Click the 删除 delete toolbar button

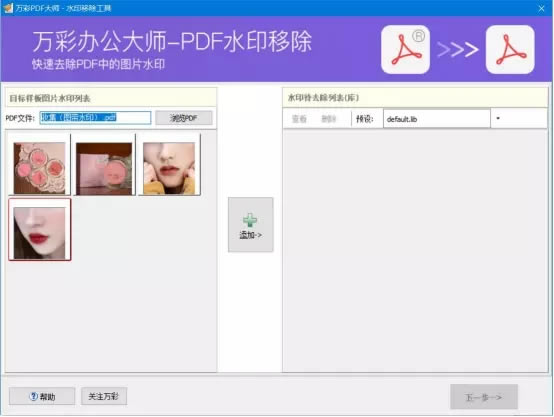point(329,119)
